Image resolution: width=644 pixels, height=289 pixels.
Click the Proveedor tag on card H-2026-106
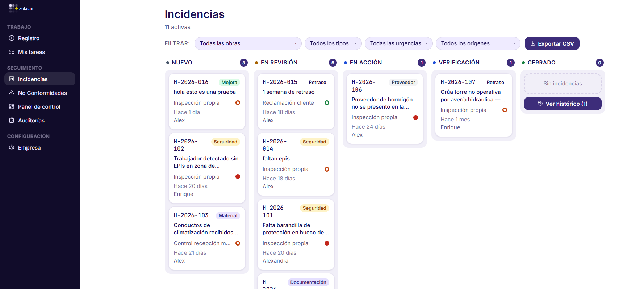403,82
